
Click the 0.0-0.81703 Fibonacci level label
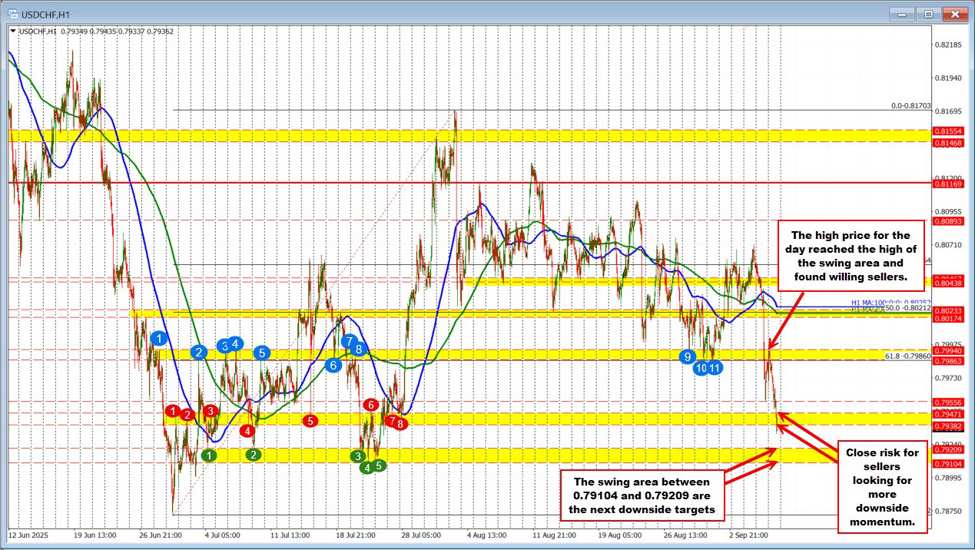(911, 106)
